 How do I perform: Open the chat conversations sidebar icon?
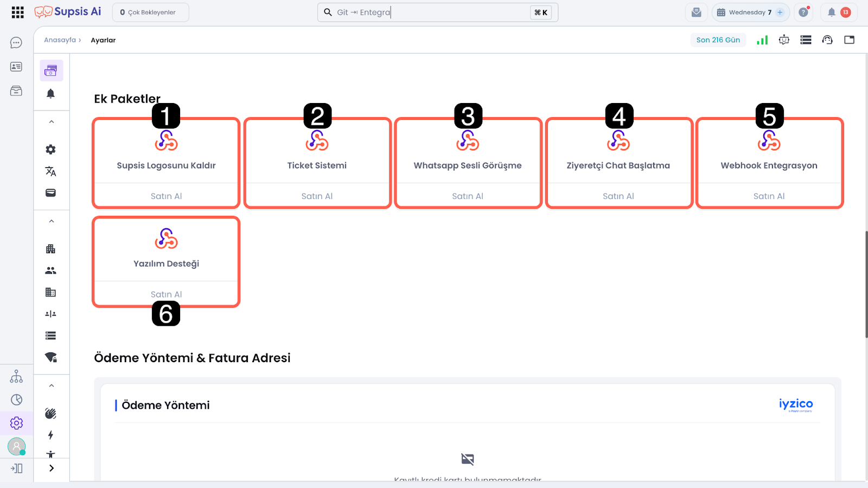(x=16, y=43)
